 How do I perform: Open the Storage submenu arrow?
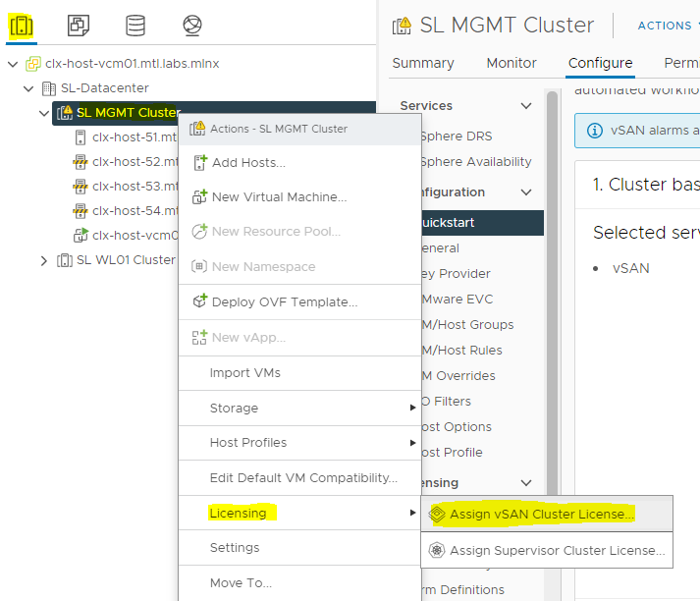[412, 408]
